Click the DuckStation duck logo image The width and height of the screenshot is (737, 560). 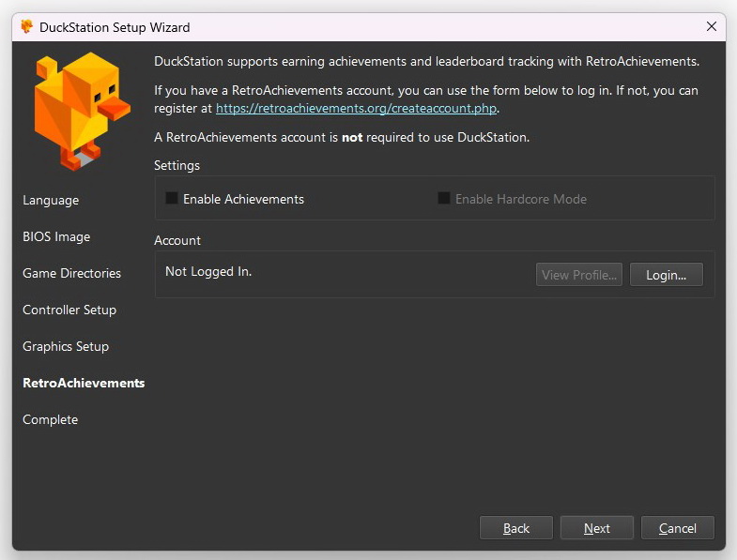(82, 112)
